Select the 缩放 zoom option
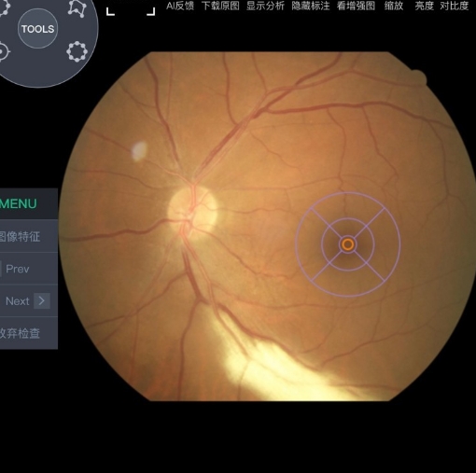The width and height of the screenshot is (476, 473). 394,6
